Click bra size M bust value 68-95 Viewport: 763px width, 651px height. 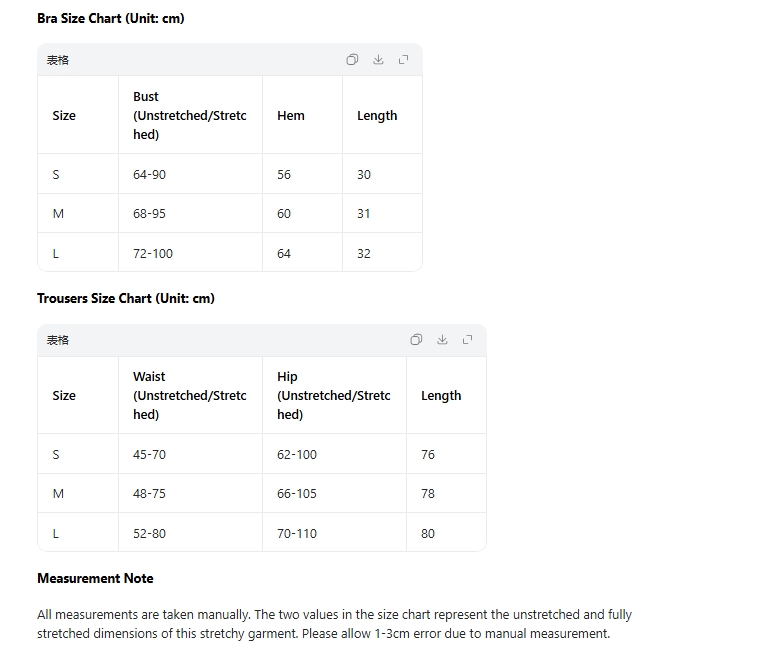[x=150, y=213]
